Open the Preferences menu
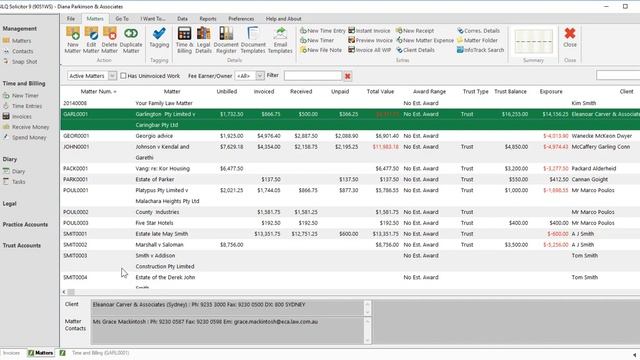The width and height of the screenshot is (640, 360). click(241, 19)
